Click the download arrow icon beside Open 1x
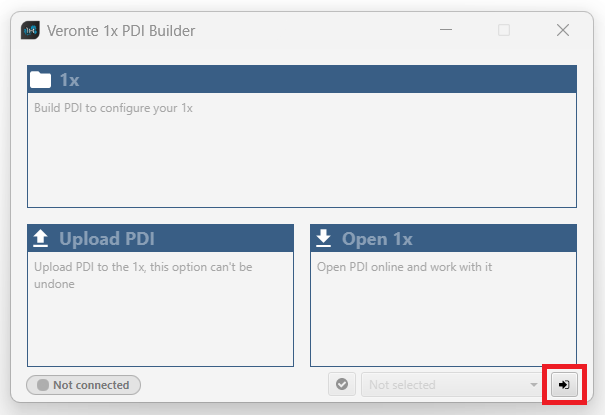The image size is (605, 415). tap(324, 238)
